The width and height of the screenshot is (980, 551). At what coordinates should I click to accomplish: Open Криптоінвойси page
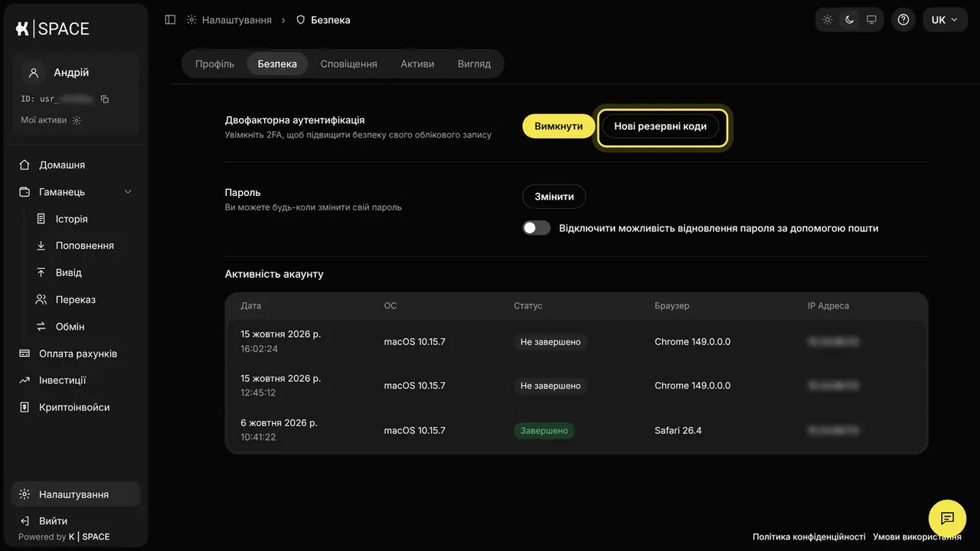pos(76,407)
